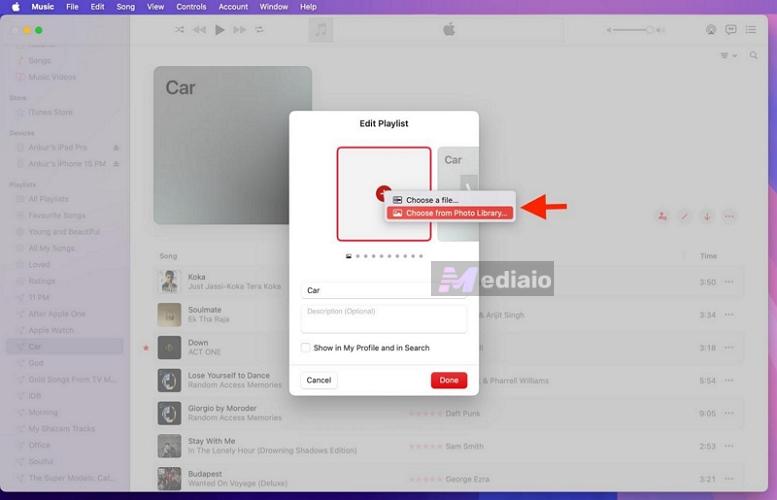This screenshot has height=500, width=777.
Task: Open Young and Beautiful playlist
Action: pyautogui.click(x=64, y=231)
